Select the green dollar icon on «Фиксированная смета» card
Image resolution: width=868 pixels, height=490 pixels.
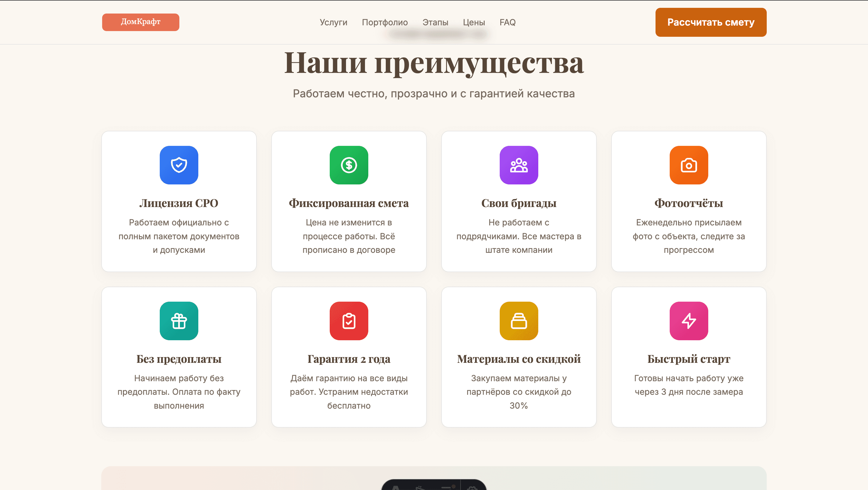pyautogui.click(x=349, y=165)
